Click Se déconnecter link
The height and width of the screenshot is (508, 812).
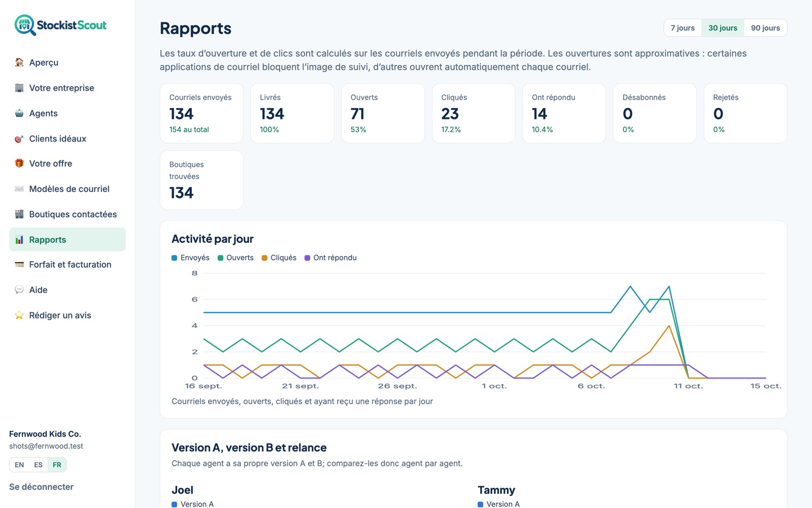[x=41, y=487]
